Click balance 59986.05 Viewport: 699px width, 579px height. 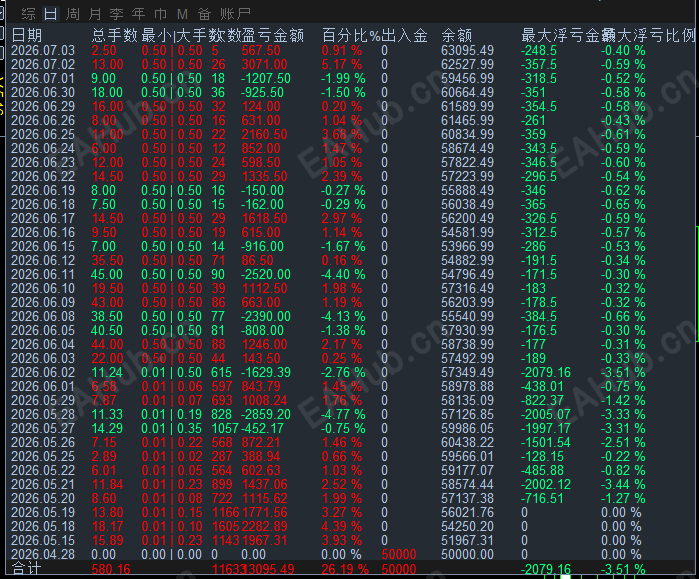(x=468, y=428)
